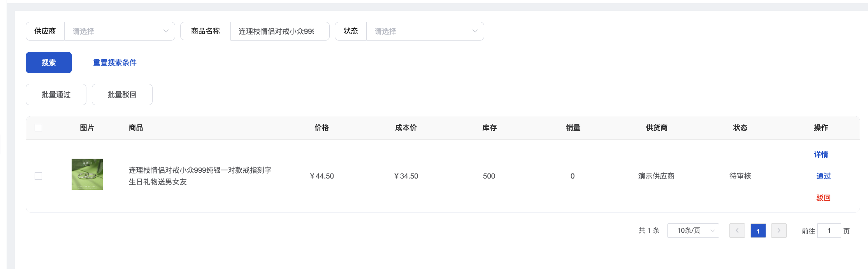Viewport: 868px width, 269px height.
Task: Click the 前往 page number input box
Action: point(829,231)
